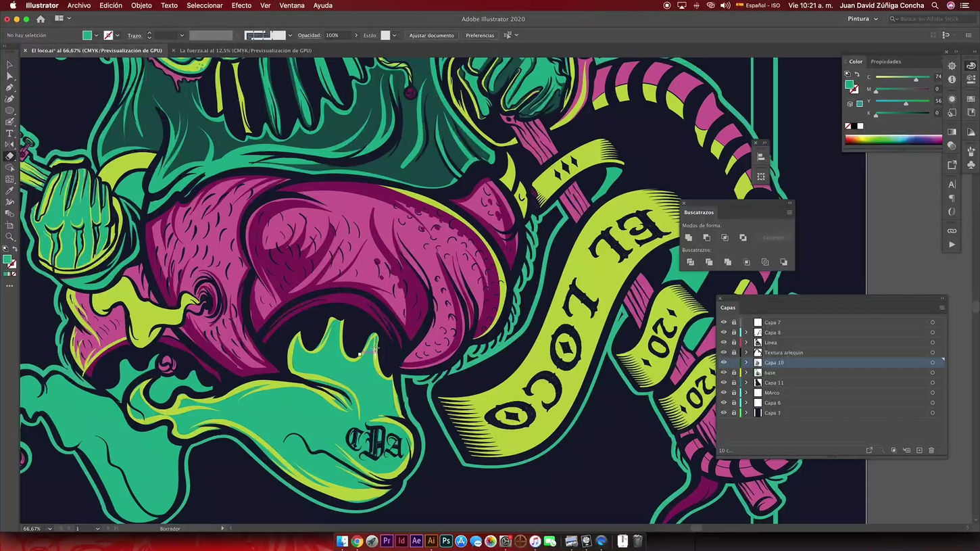Image resolution: width=980 pixels, height=551 pixels.
Task: Hide the Capa 7 layer
Action: coord(724,322)
